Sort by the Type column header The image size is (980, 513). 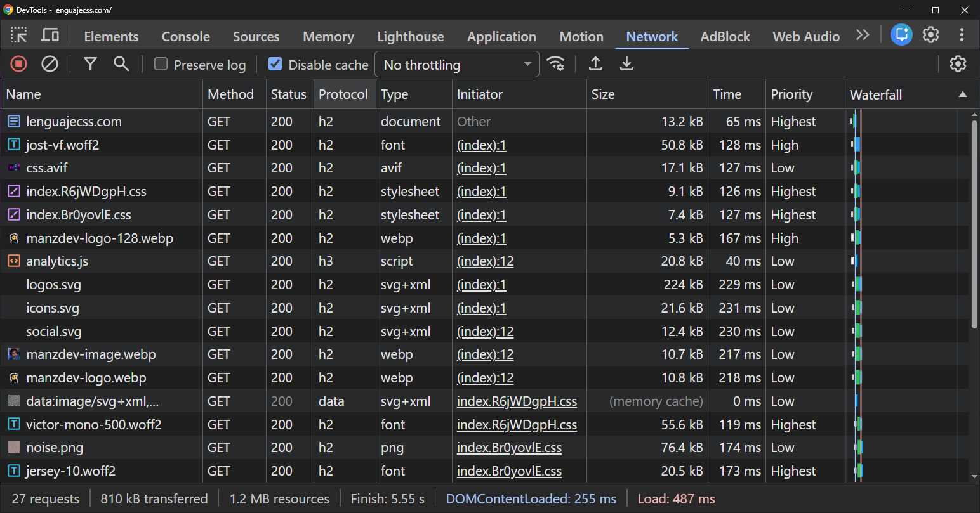pos(414,94)
